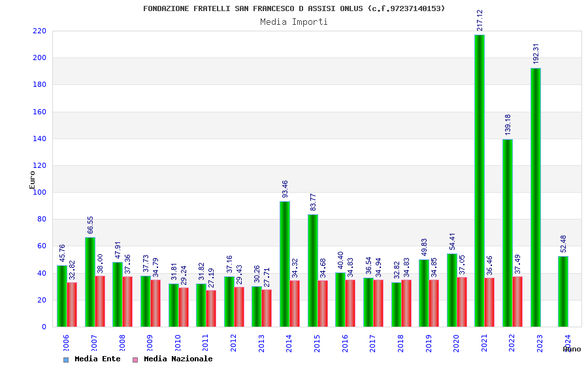Screen dimensions: 588x392
Task: Click the 2006 year axis label
Action: [66, 343]
